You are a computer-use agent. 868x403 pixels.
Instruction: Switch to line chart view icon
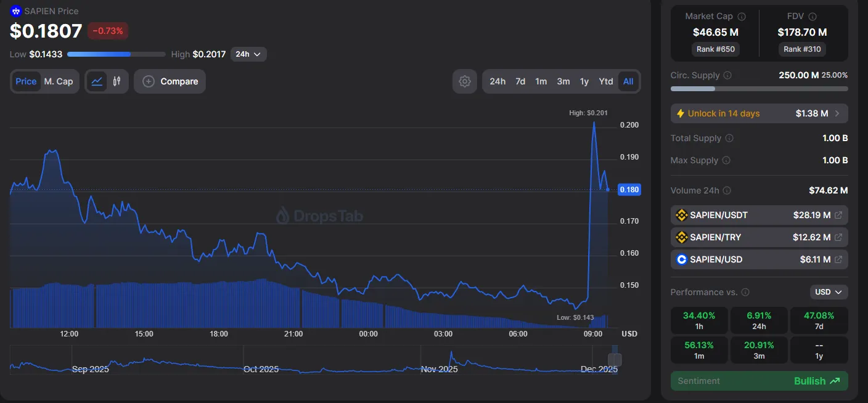(x=97, y=81)
